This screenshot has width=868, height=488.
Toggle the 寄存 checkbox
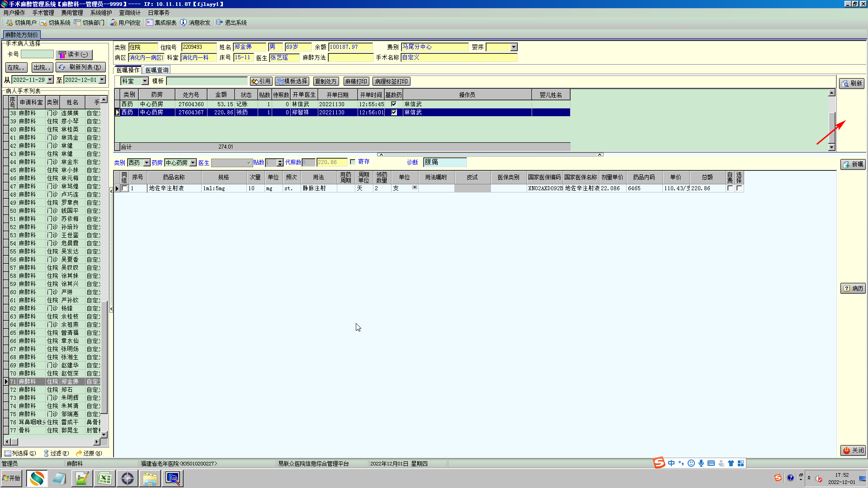click(353, 162)
